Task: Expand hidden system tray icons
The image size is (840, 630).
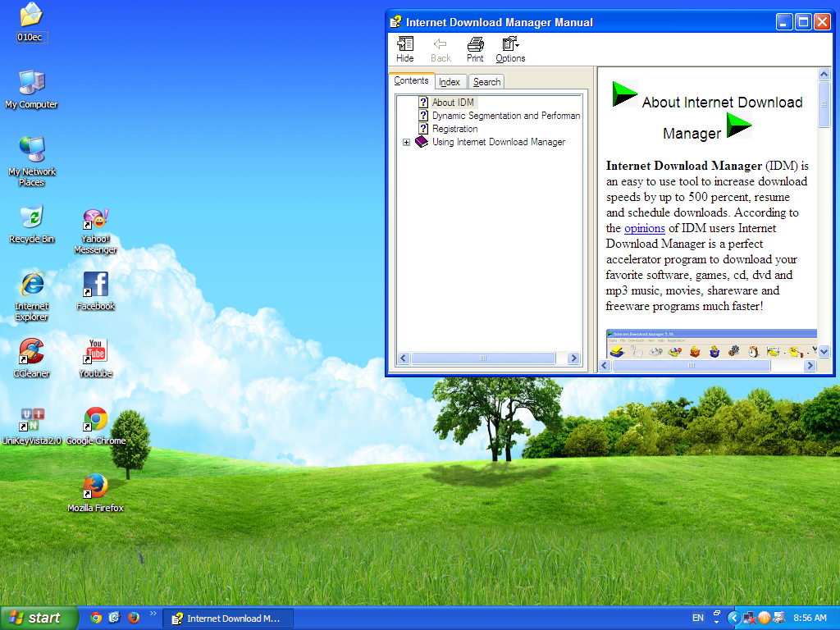Action: [734, 619]
